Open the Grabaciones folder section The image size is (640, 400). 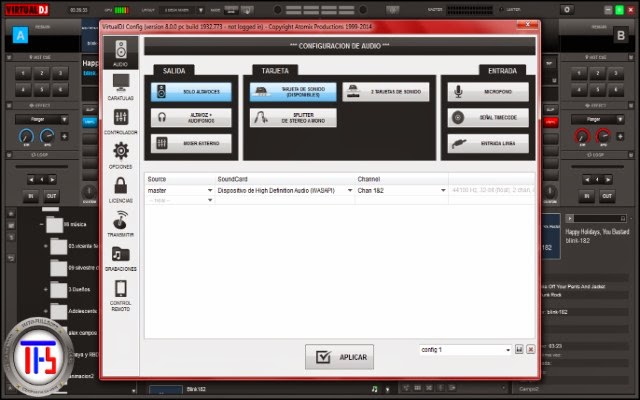(x=120, y=258)
